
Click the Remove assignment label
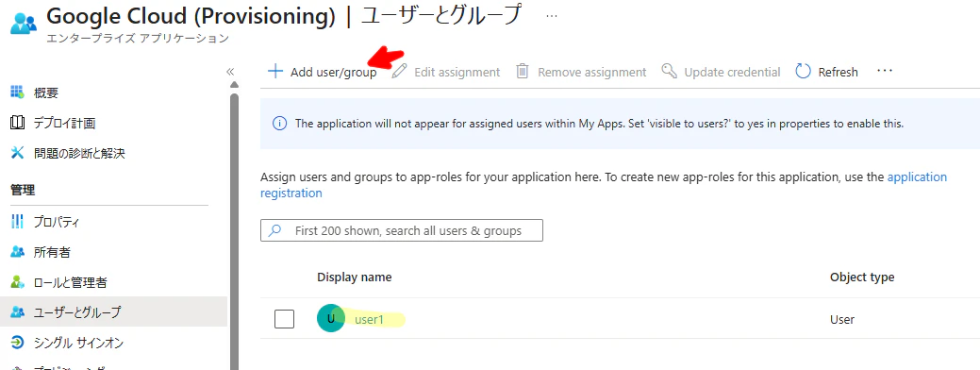tap(592, 72)
